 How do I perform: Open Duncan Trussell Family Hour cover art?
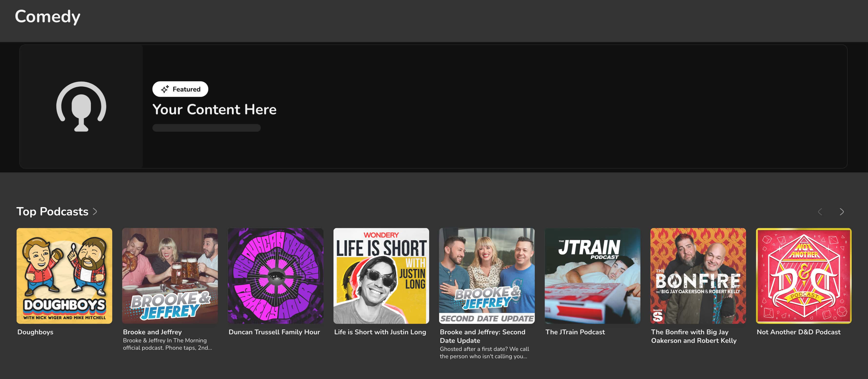click(276, 276)
